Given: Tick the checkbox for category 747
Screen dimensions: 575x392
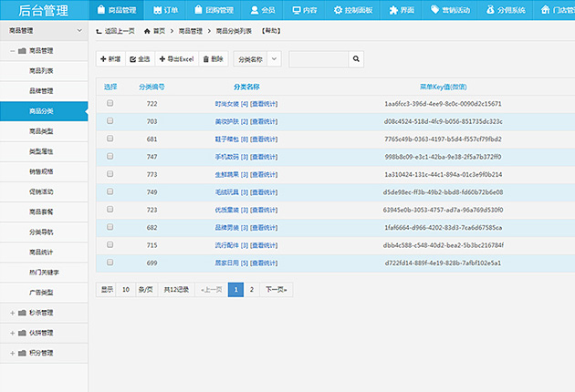Looking at the screenshot, I should click(110, 157).
